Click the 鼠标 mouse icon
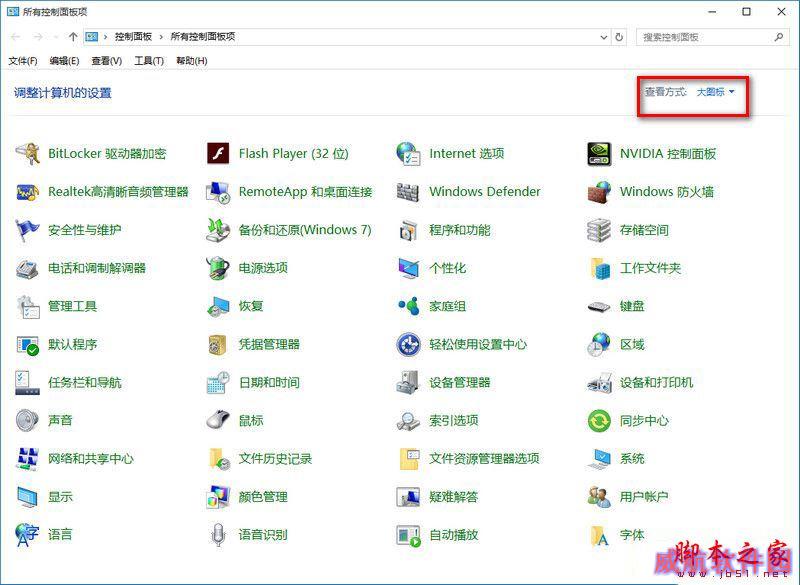The height and width of the screenshot is (585, 800). [x=218, y=421]
